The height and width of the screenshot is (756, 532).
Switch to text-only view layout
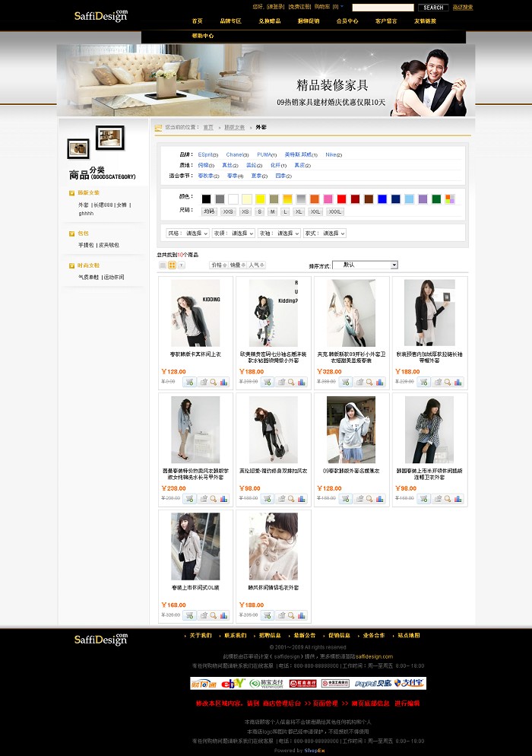[182, 265]
